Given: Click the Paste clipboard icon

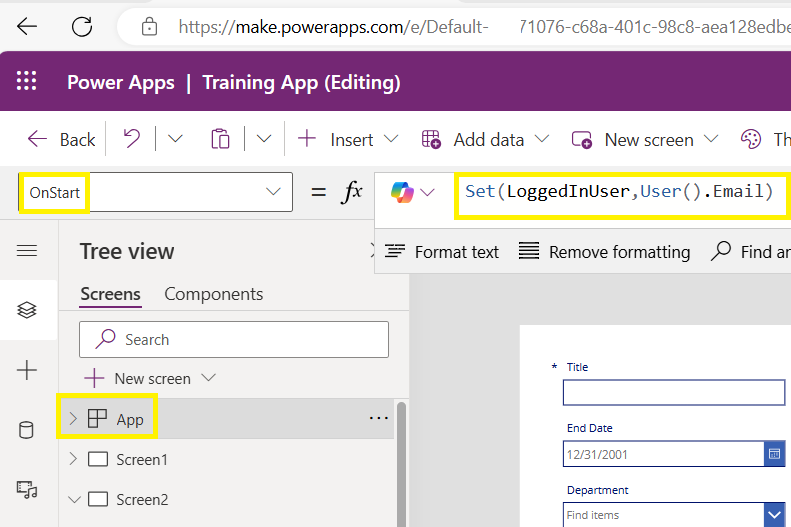Looking at the screenshot, I should [x=220, y=139].
